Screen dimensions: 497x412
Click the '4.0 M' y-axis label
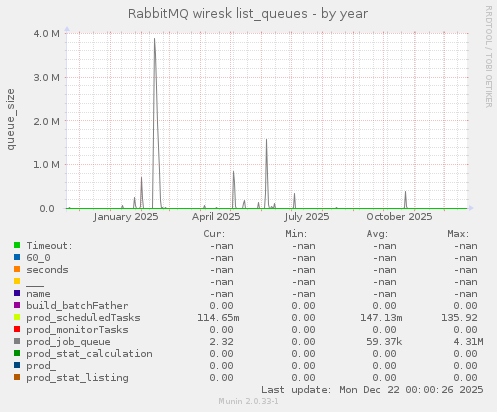46,33
